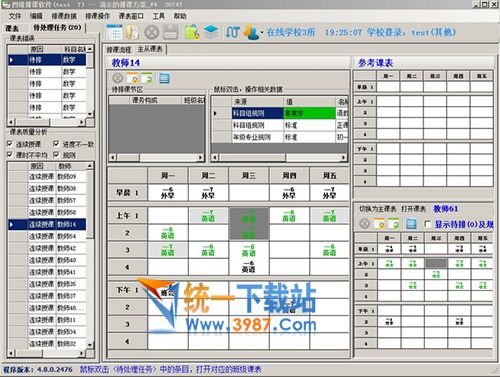Click the blue stacked layers toolbar icon

pos(211,32)
